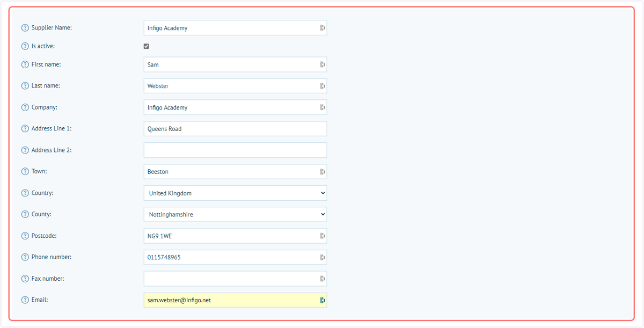Click the Supplier Name field with Infigo Academy
644x328 pixels.
[x=235, y=28]
